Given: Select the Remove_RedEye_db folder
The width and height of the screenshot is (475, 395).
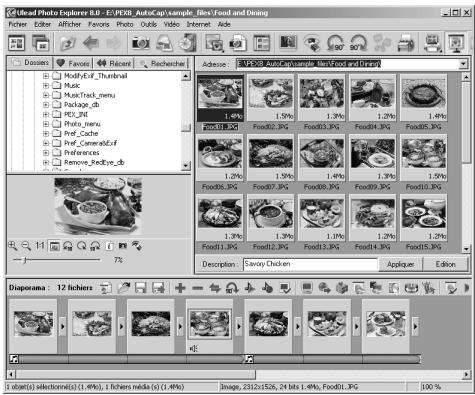Looking at the screenshot, I should (x=94, y=162).
